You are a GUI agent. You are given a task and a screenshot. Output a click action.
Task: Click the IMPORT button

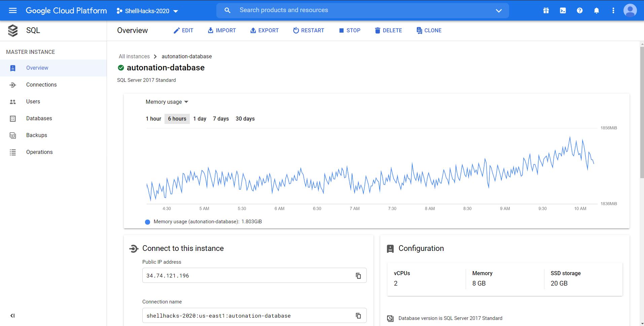point(222,31)
